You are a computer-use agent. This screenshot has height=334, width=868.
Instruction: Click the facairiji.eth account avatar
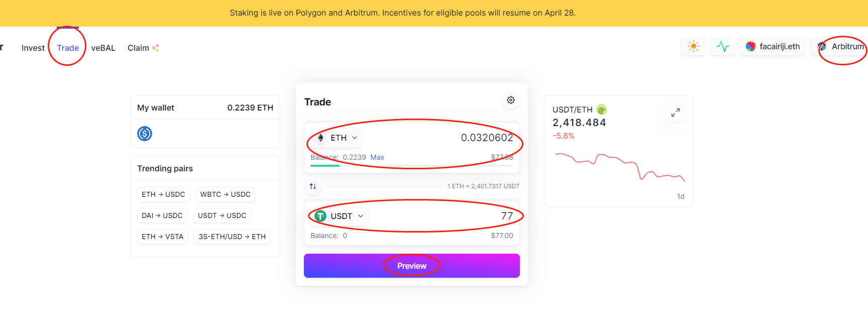(751, 47)
